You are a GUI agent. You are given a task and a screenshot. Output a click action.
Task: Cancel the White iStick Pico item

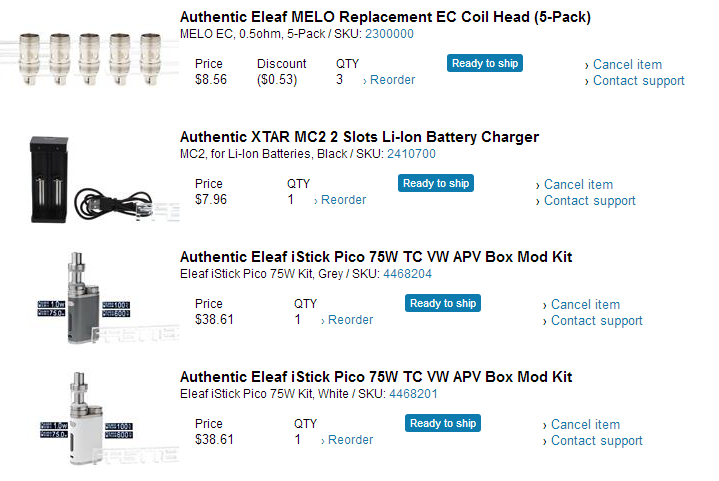[x=585, y=425]
